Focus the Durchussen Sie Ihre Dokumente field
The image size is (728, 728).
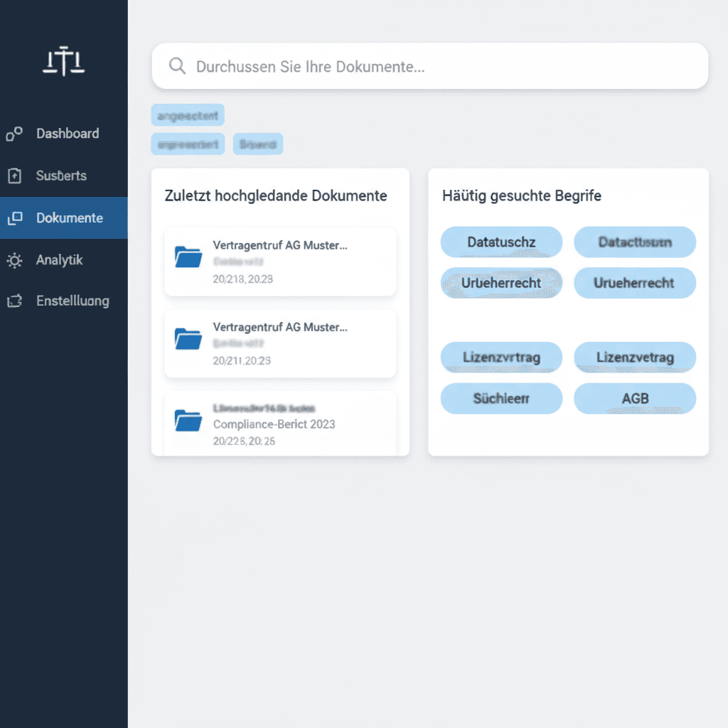[430, 66]
